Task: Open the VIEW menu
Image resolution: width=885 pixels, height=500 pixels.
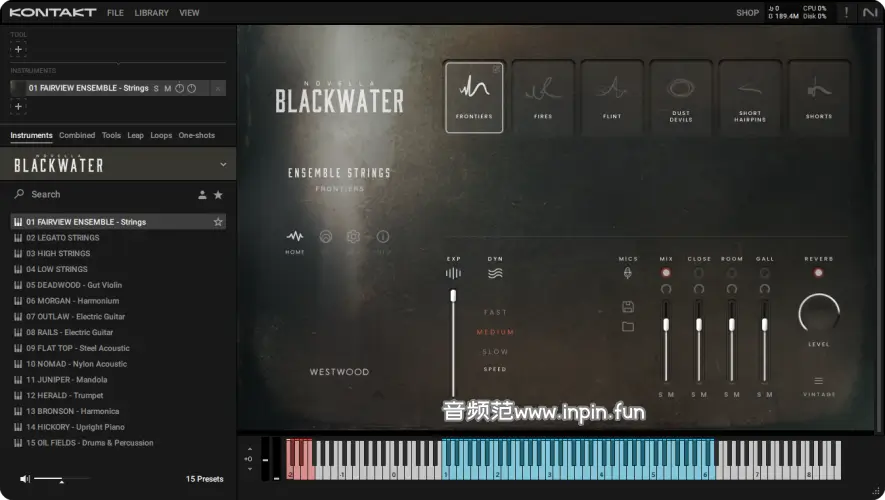Action: click(189, 12)
